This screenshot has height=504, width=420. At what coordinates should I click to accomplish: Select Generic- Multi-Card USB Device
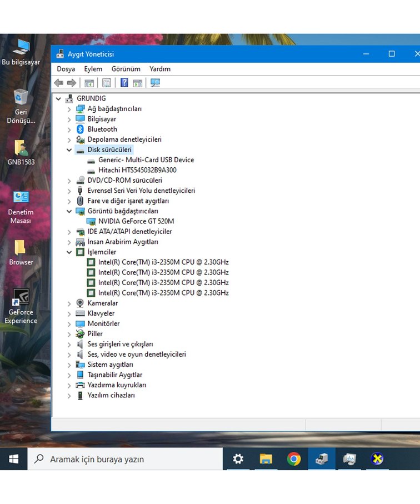coord(146,159)
